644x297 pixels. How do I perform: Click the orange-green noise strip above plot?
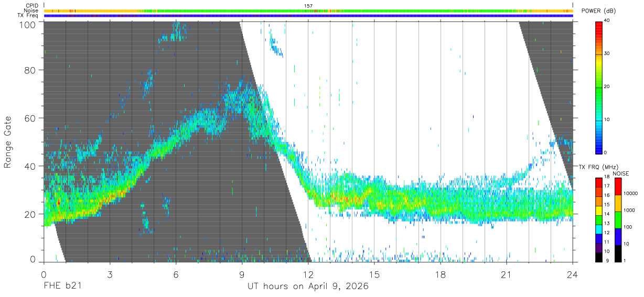[308, 10]
